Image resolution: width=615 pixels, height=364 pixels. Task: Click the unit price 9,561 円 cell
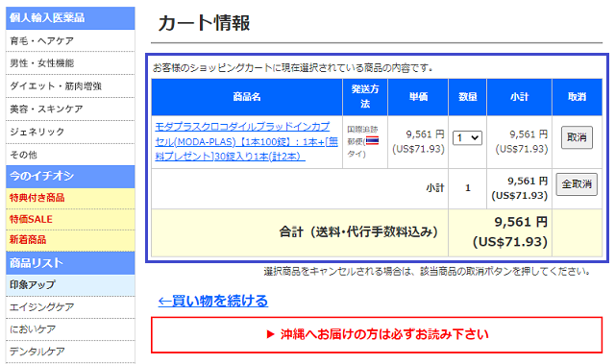pyautogui.click(x=418, y=141)
